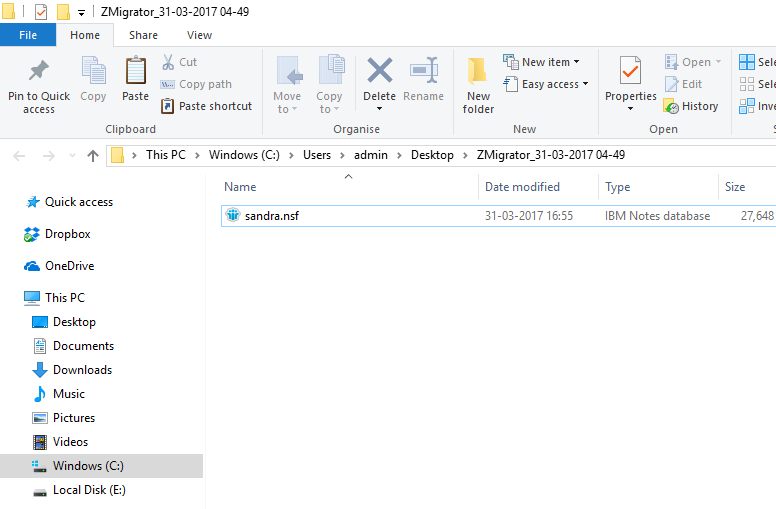
Task: Open the Easy access menu
Action: point(546,84)
